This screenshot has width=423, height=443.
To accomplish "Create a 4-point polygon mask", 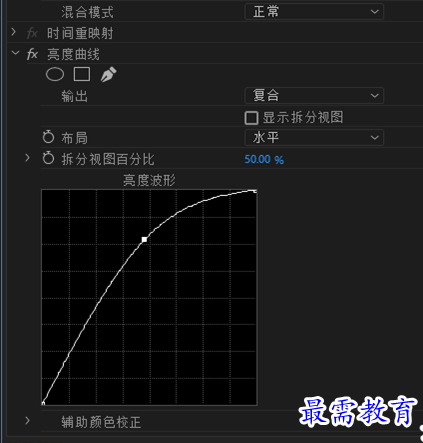I will tap(82, 74).
